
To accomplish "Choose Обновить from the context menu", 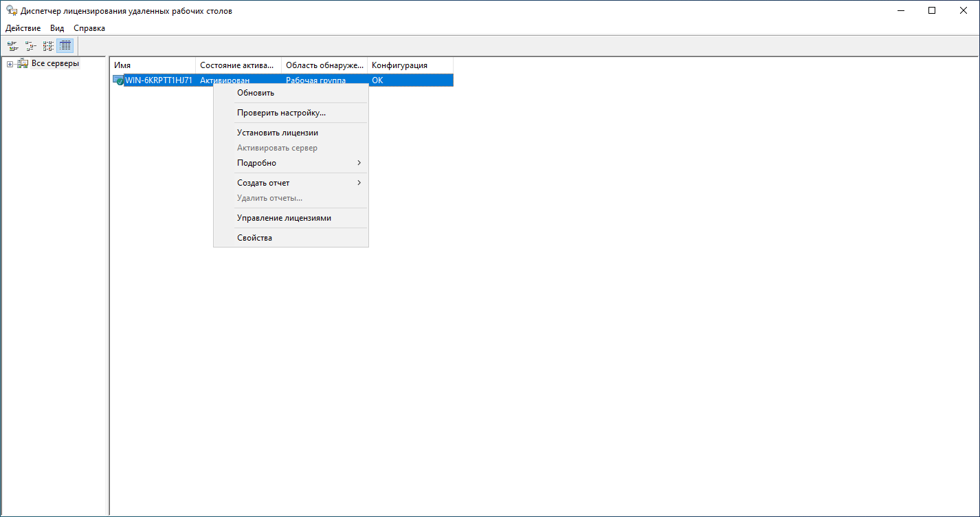I will point(291,93).
